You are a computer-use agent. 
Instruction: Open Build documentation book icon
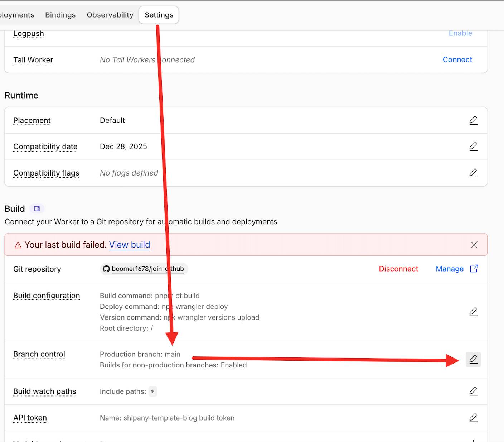pos(37,208)
